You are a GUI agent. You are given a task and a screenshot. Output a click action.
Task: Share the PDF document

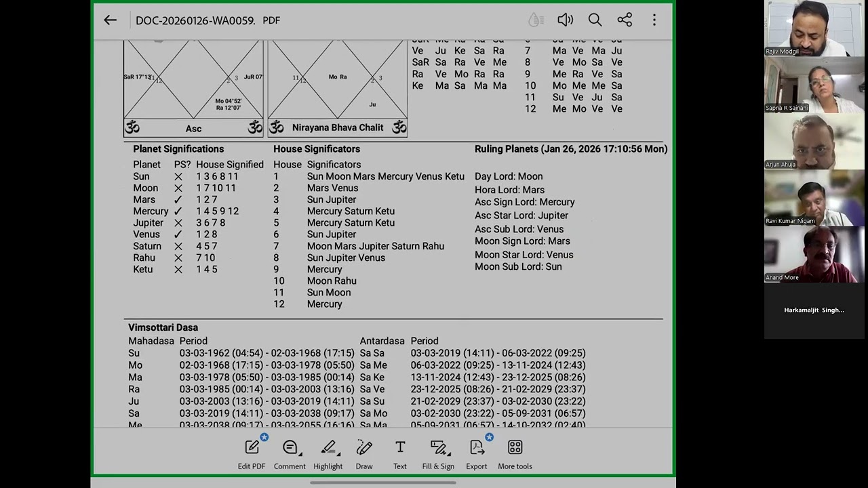point(625,20)
